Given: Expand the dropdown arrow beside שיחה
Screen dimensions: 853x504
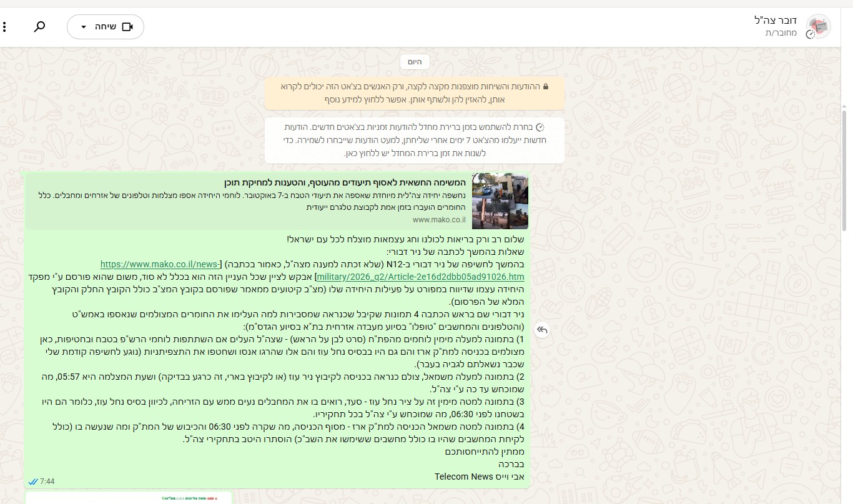Looking at the screenshot, I should (x=84, y=27).
